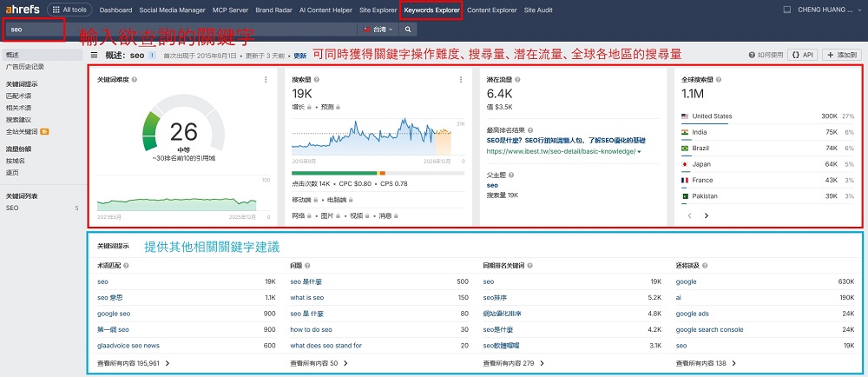
Task: Open AI Content Helper
Action: pos(325,10)
